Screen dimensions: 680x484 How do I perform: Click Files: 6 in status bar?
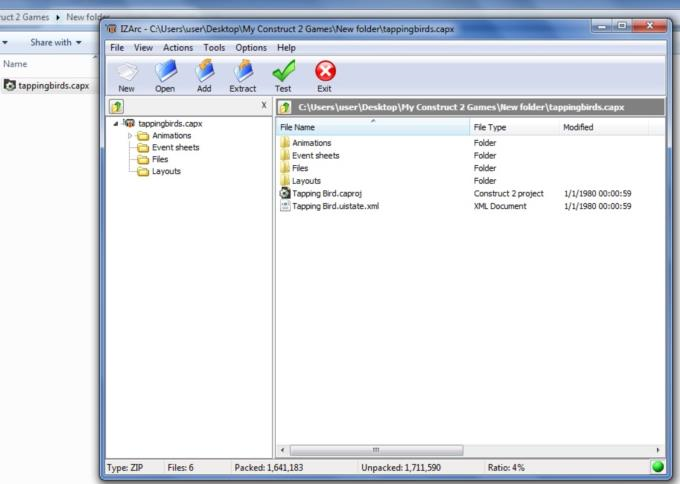tap(180, 468)
